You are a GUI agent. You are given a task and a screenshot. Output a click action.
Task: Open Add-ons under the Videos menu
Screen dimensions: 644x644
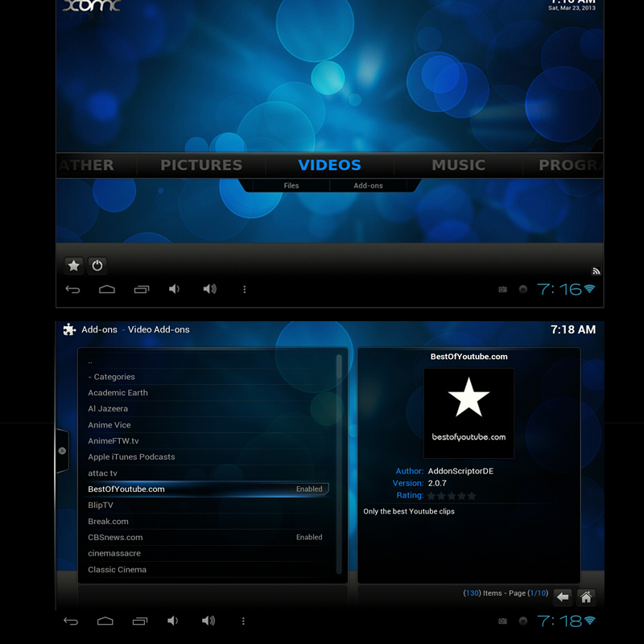pos(368,186)
